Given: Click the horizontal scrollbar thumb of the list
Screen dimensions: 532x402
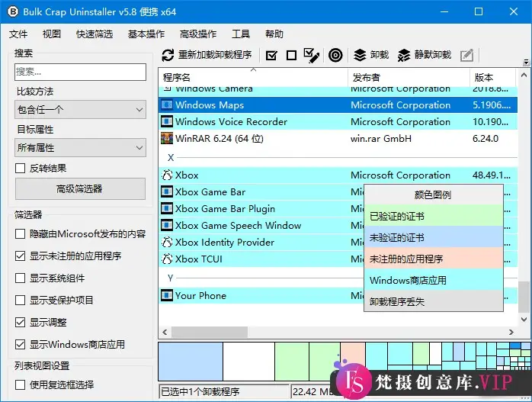Looking at the screenshot, I should pos(210,332).
